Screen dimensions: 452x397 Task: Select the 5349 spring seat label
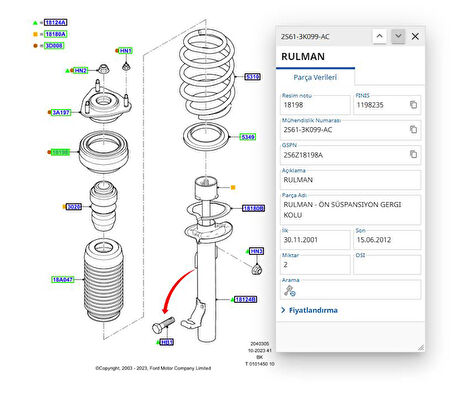pos(248,137)
